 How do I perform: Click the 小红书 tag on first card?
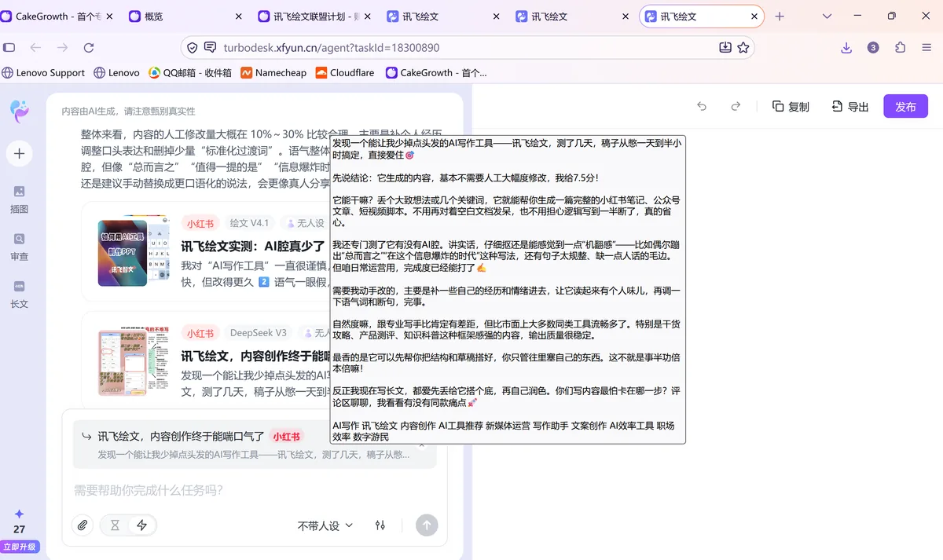click(200, 223)
